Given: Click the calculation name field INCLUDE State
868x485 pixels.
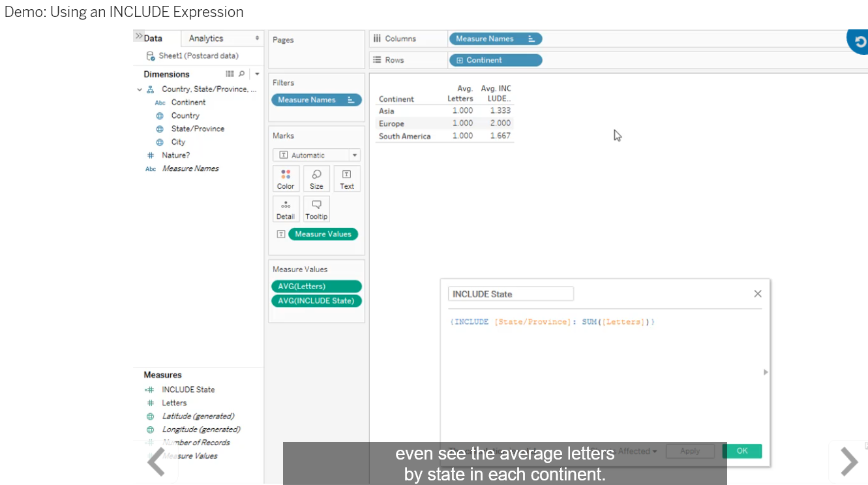Looking at the screenshot, I should 511,294.
